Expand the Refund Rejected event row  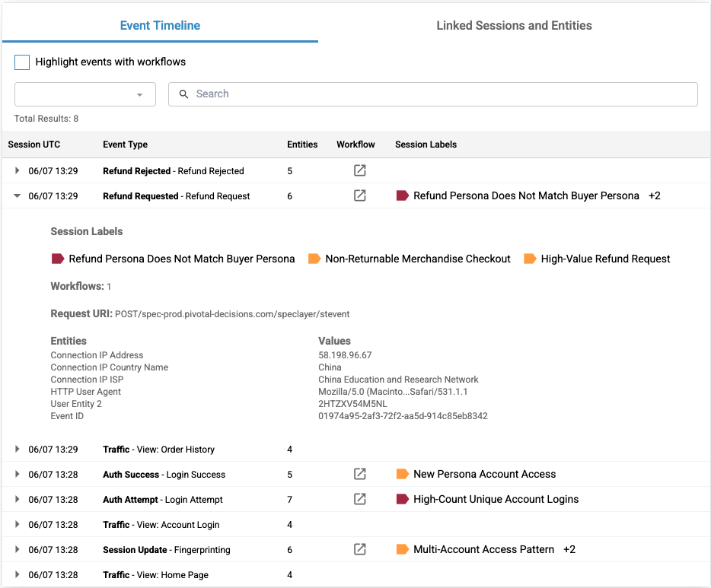17,171
